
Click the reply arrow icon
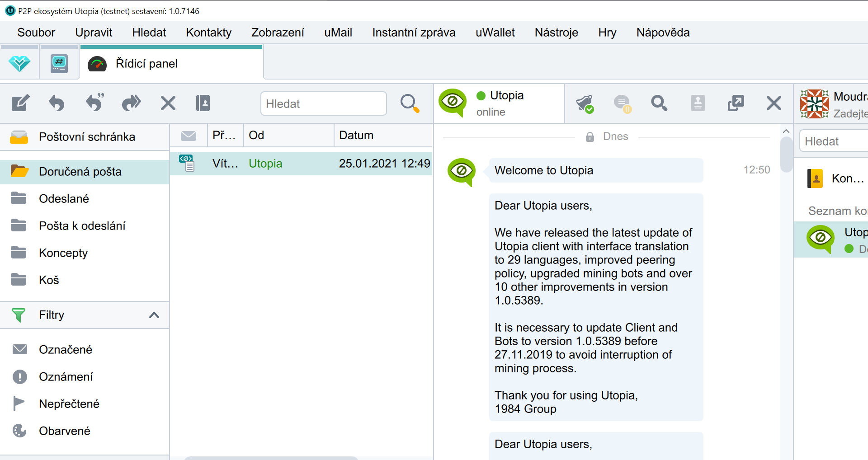[x=57, y=103]
